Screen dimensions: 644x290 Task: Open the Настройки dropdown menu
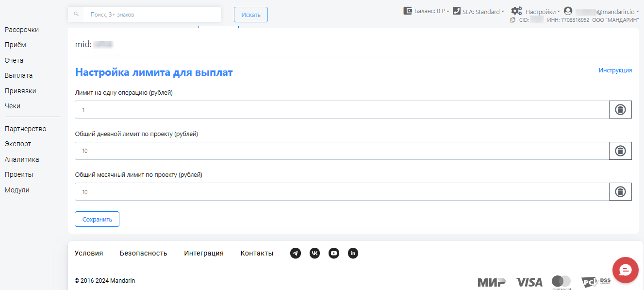[536, 11]
